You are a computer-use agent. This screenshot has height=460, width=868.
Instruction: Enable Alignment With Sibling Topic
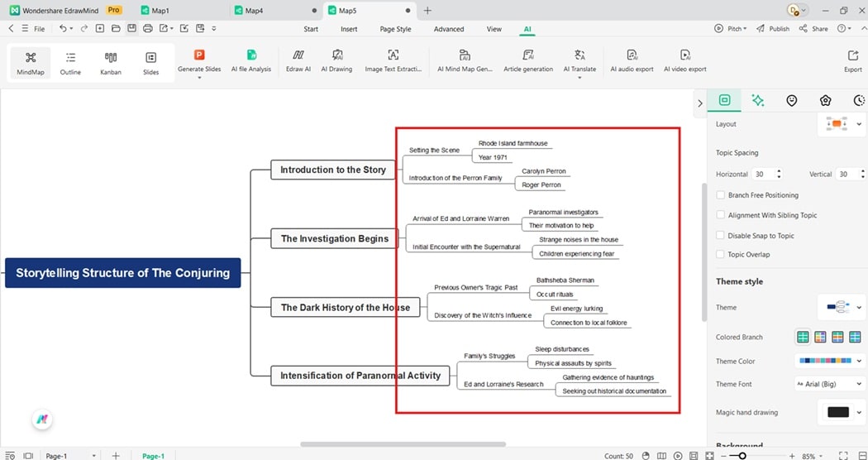(x=720, y=215)
